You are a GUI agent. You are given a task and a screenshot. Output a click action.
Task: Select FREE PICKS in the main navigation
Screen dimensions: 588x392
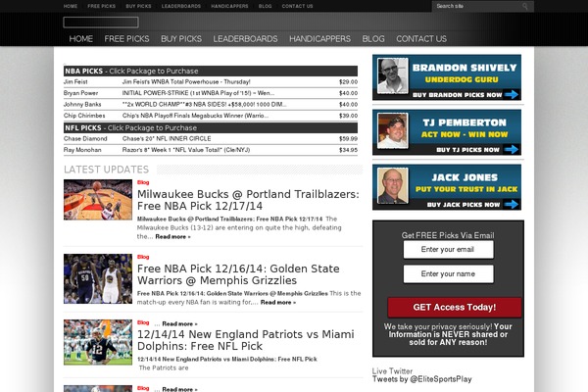click(126, 38)
